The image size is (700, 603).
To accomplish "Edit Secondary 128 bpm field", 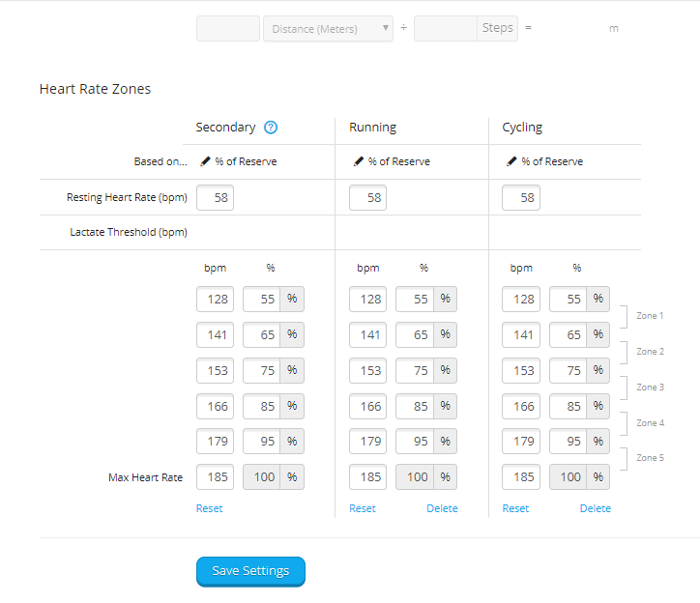I will click(x=215, y=299).
